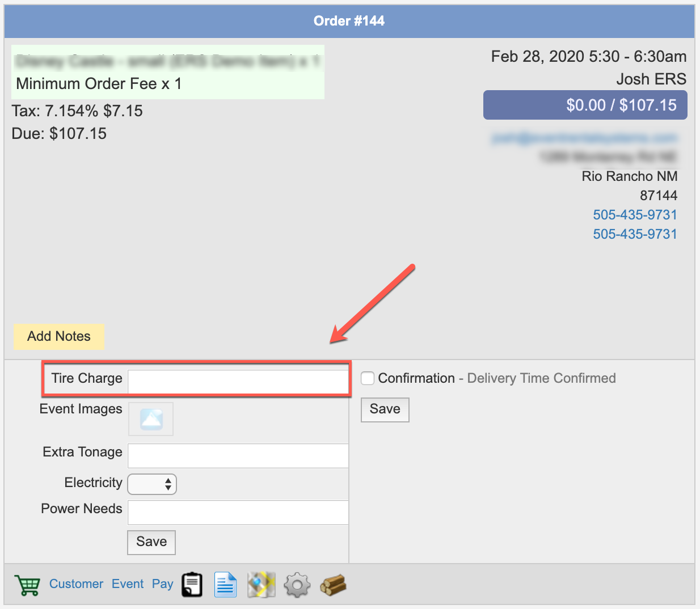Focus the Extra Tonage text field
Screen dimensions: 700x609
[238, 455]
